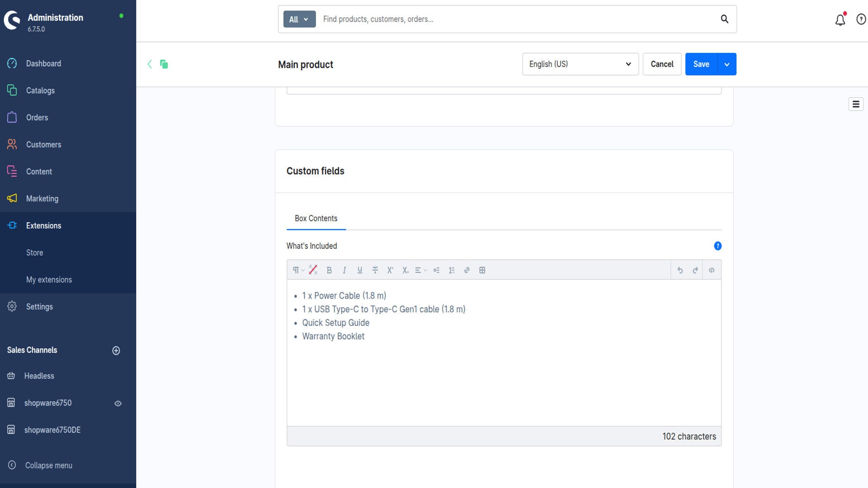Click the search input field
This screenshot has width=868, height=488.
tap(515, 19)
